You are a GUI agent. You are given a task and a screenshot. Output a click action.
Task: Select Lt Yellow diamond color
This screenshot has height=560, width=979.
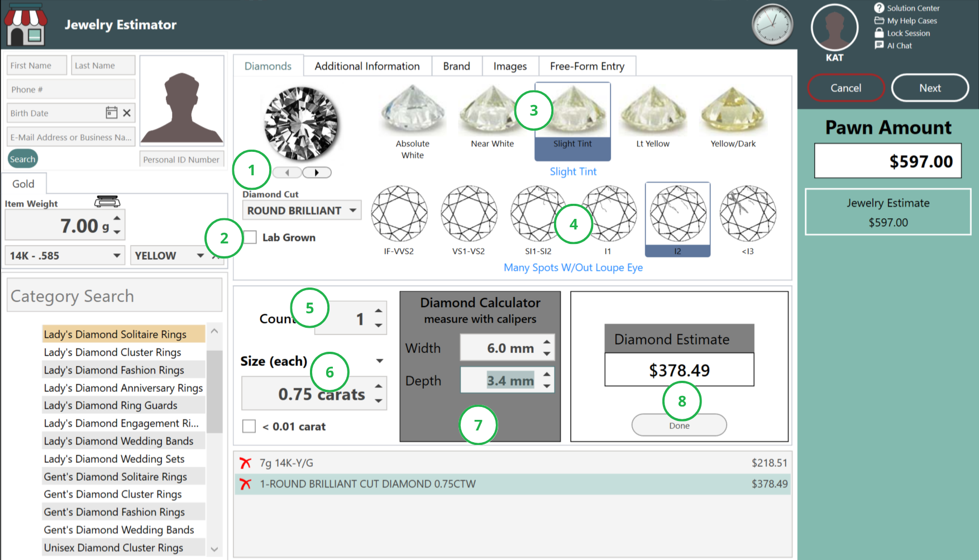(x=653, y=117)
